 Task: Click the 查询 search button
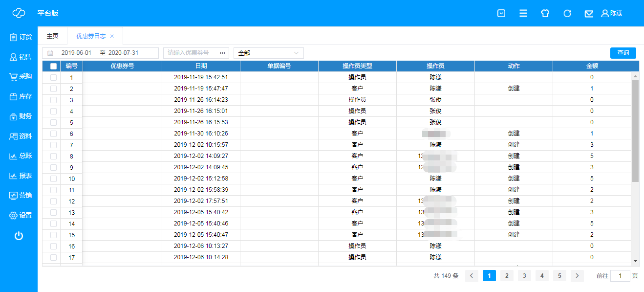pyautogui.click(x=623, y=53)
